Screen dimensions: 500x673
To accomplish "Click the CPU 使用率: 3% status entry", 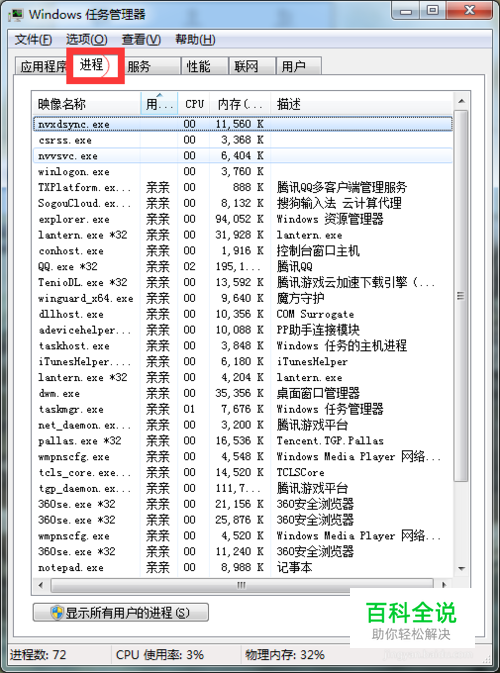I will pos(160,655).
